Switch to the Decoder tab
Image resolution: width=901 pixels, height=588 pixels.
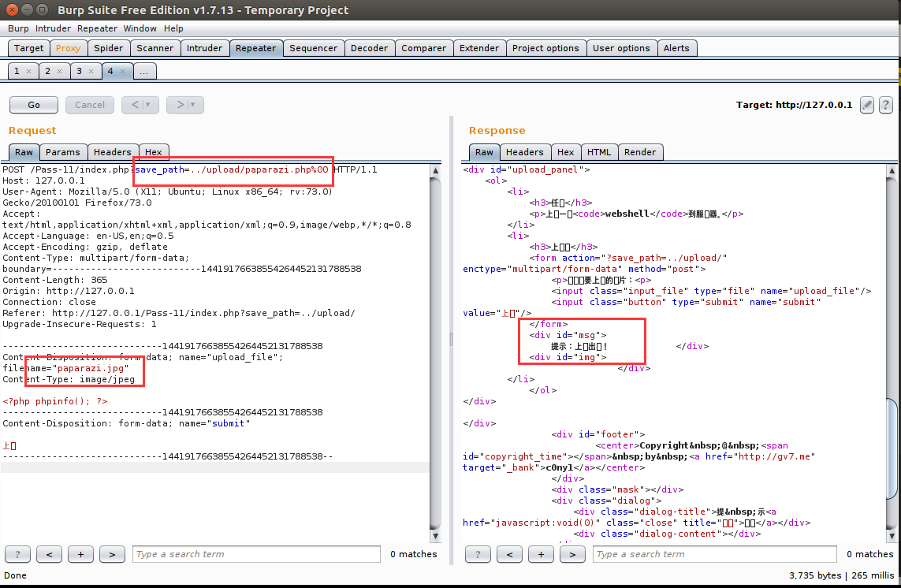(370, 48)
